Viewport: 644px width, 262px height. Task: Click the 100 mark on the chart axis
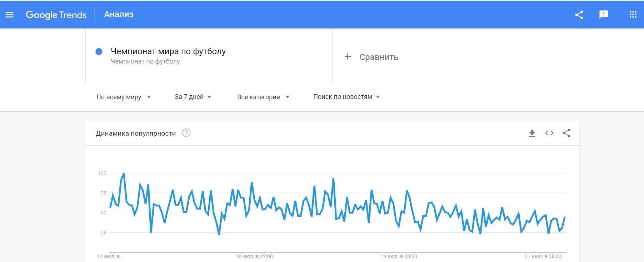(x=103, y=173)
